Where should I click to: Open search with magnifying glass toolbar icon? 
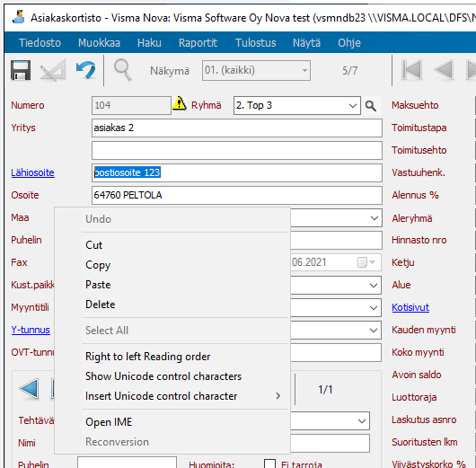pos(123,70)
